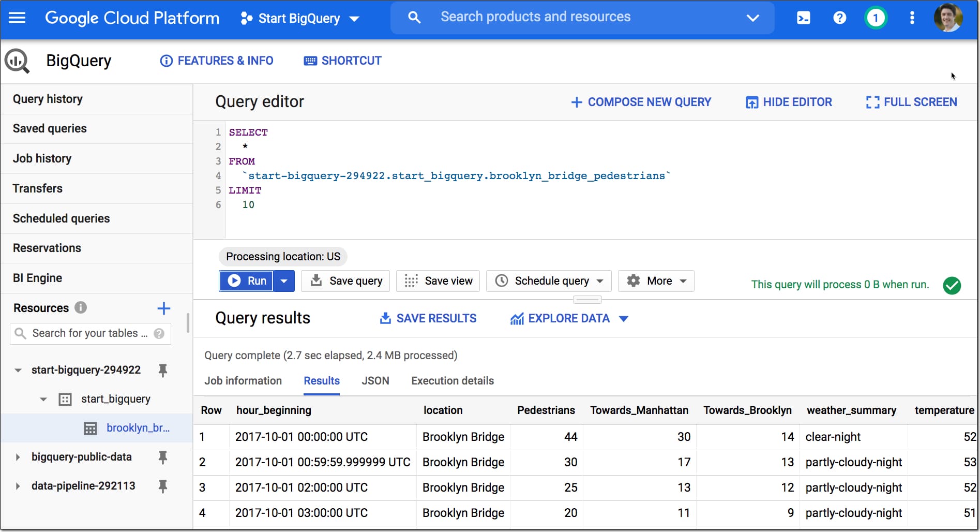Expand bigquery-public-data project
This screenshot has width=980, height=532.
(18, 457)
